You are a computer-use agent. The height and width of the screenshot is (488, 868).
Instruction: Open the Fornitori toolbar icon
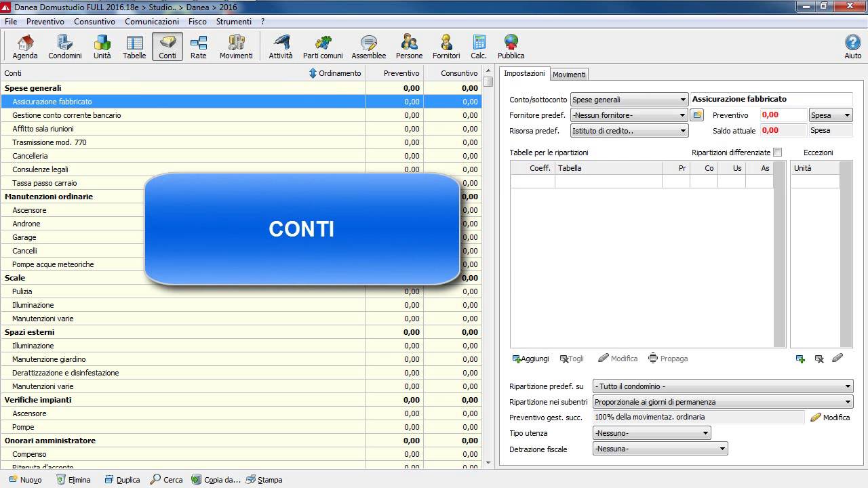[x=446, y=47]
